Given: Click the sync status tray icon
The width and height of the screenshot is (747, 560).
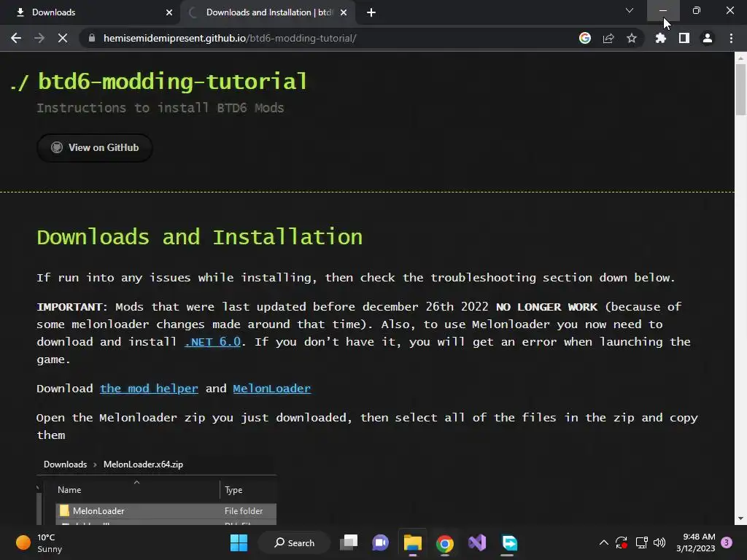Looking at the screenshot, I should click(622, 542).
